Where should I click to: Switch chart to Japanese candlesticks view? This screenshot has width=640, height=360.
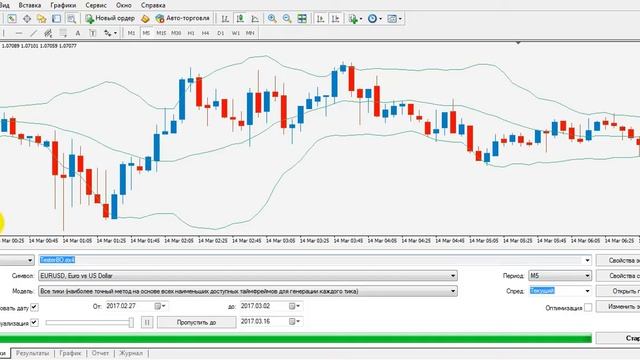click(x=240, y=19)
